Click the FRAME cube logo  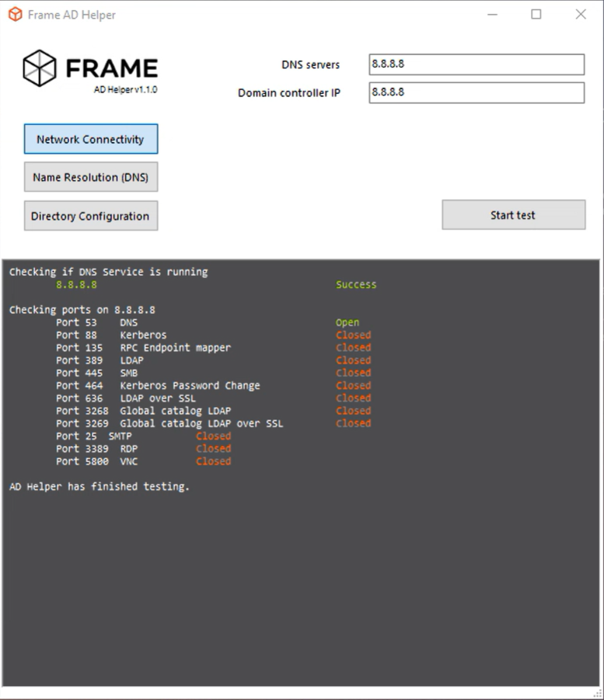(x=39, y=68)
